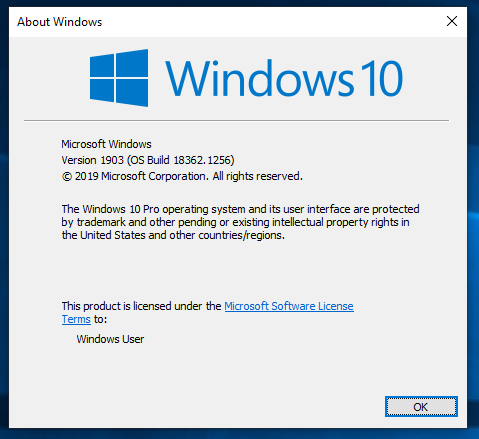Viewport: 479px width, 439px height.
Task: Select the 'Version 1903 (OS Build 18362.1256)' text
Action: tap(148, 160)
